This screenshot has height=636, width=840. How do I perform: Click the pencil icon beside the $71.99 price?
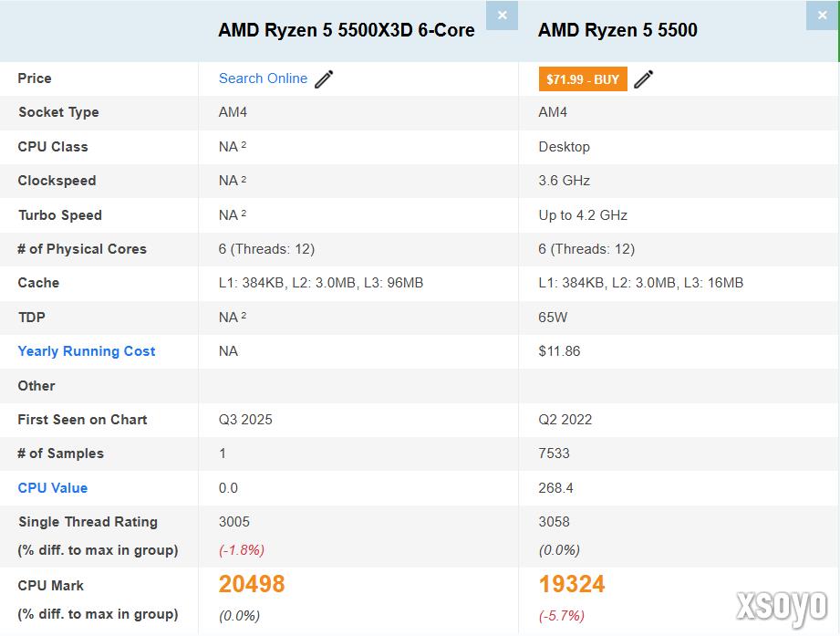pos(643,78)
